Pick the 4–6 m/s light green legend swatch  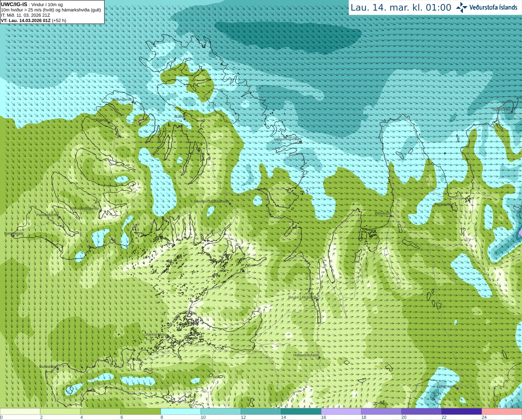[x=100, y=411]
